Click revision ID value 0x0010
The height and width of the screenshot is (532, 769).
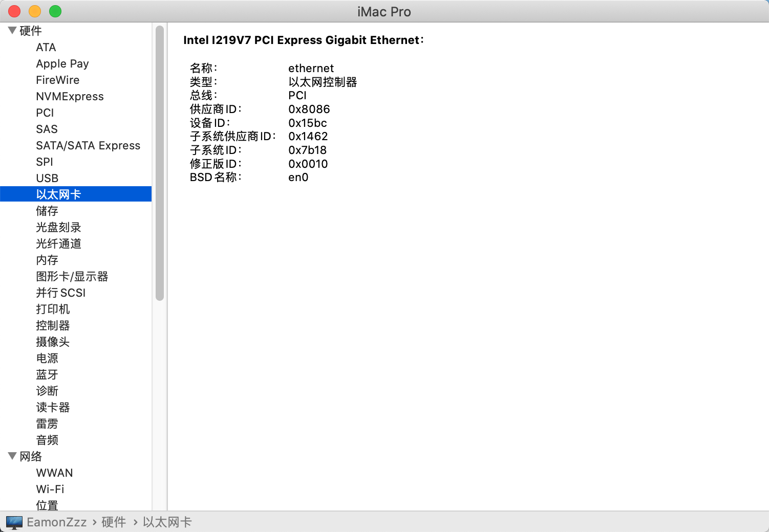[308, 164]
